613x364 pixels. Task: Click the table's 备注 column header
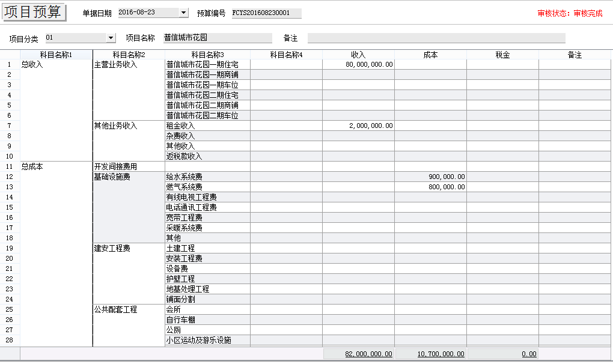click(x=575, y=55)
